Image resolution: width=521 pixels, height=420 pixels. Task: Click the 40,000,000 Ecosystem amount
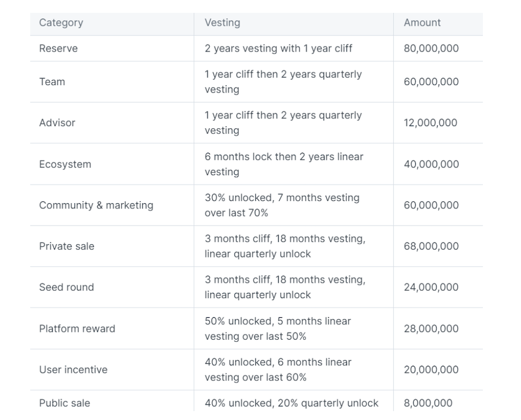click(x=431, y=164)
